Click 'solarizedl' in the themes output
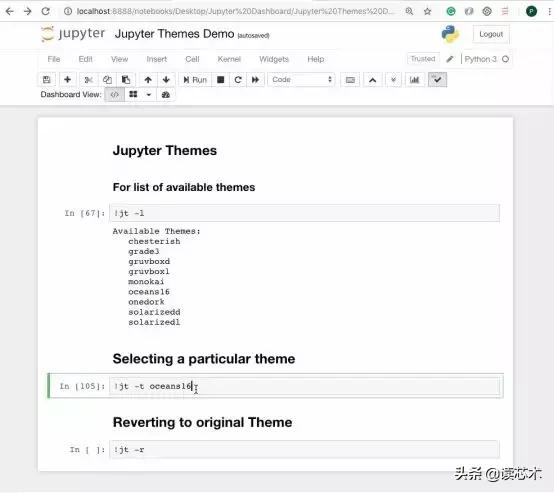The height and width of the screenshot is (493, 554). [x=154, y=322]
